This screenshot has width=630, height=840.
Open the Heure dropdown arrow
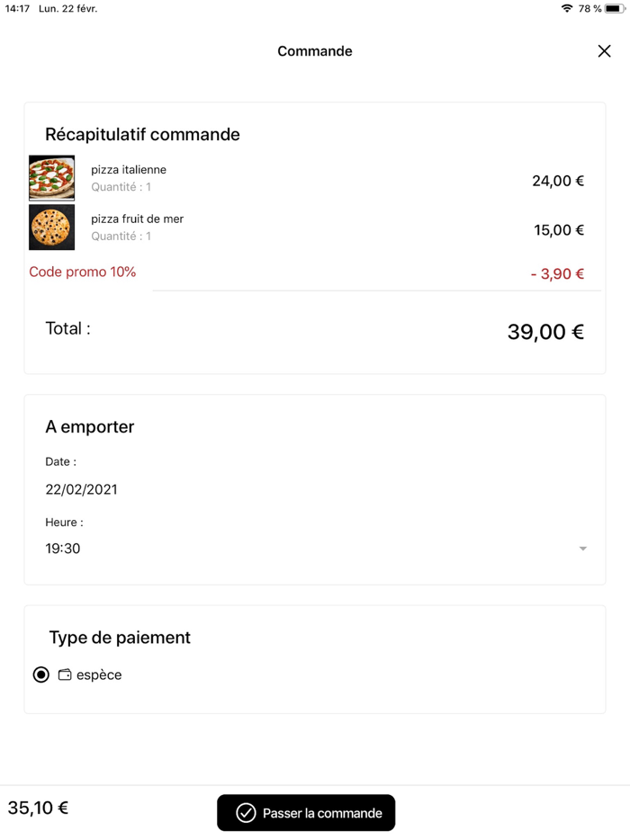[582, 549]
